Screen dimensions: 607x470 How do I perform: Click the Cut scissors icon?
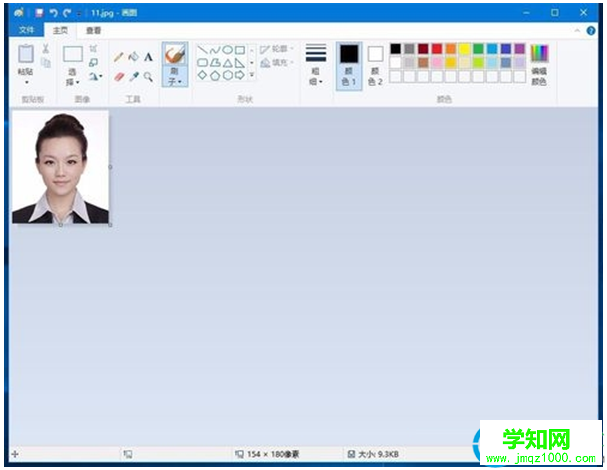pyautogui.click(x=46, y=48)
